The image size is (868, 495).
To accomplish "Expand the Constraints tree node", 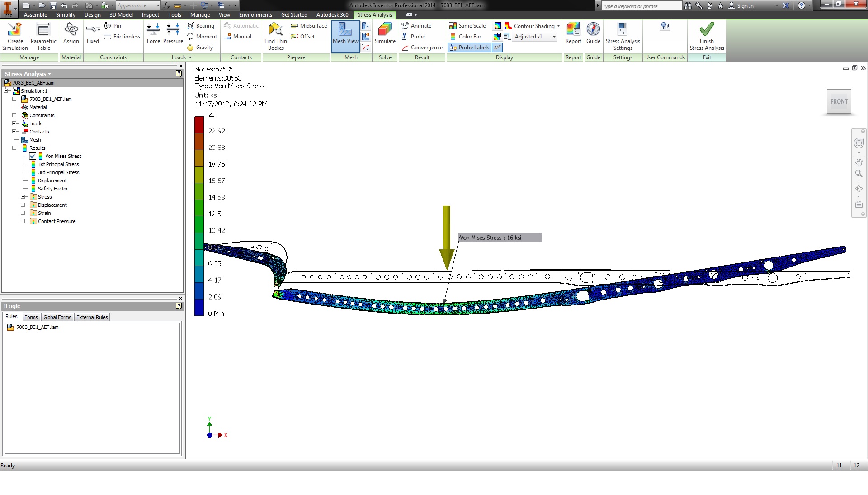I will pos(14,115).
